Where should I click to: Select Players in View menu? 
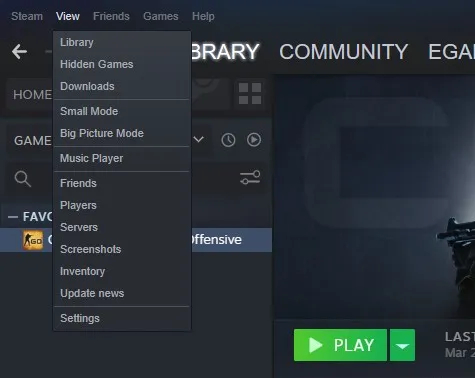click(122, 205)
